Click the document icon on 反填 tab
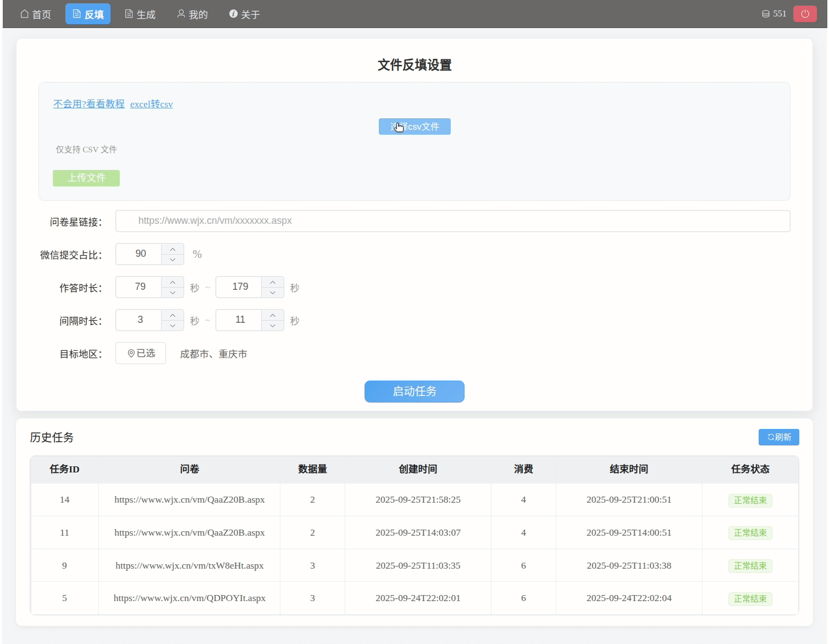829x644 pixels. 75,14
